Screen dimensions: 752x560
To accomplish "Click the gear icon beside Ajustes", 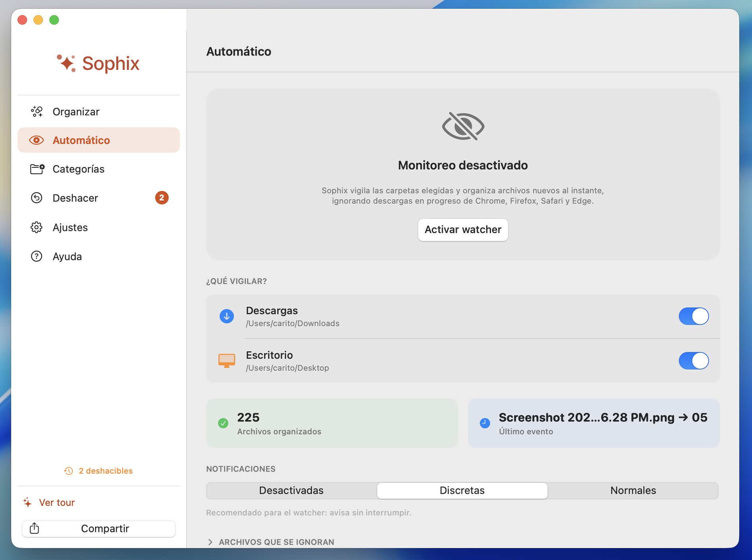I will 37,227.
